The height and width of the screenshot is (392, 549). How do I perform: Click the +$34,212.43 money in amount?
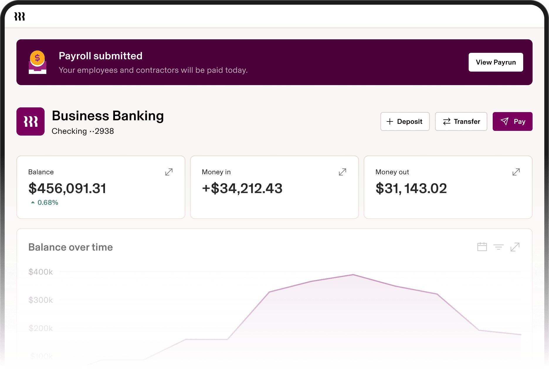[242, 188]
